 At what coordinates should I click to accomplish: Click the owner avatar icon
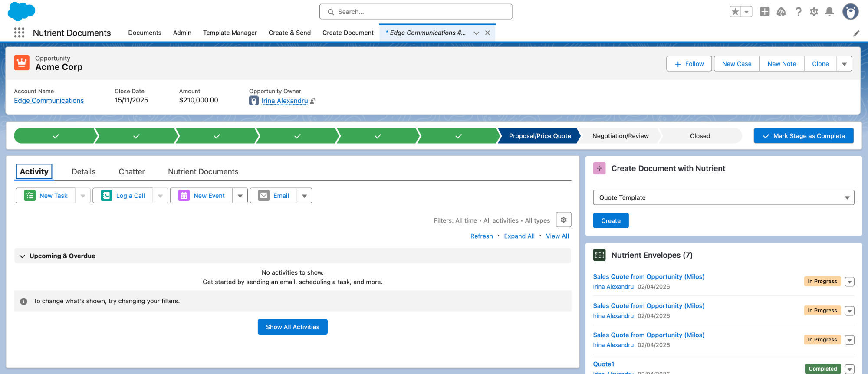coord(254,101)
